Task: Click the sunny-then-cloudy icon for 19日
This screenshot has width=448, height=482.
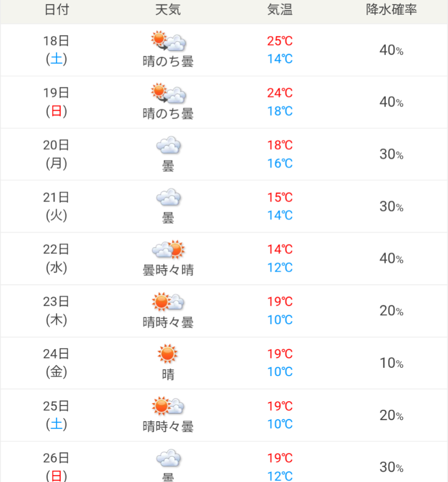Action: point(168,93)
